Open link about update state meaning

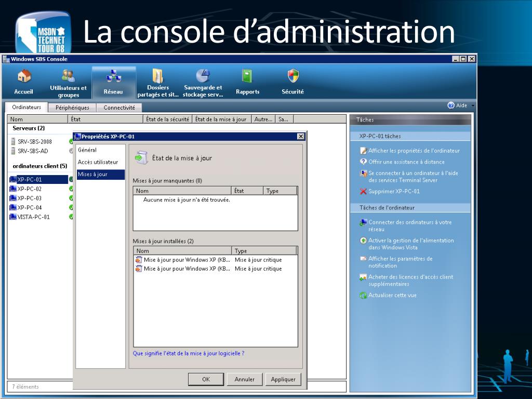coord(189,353)
